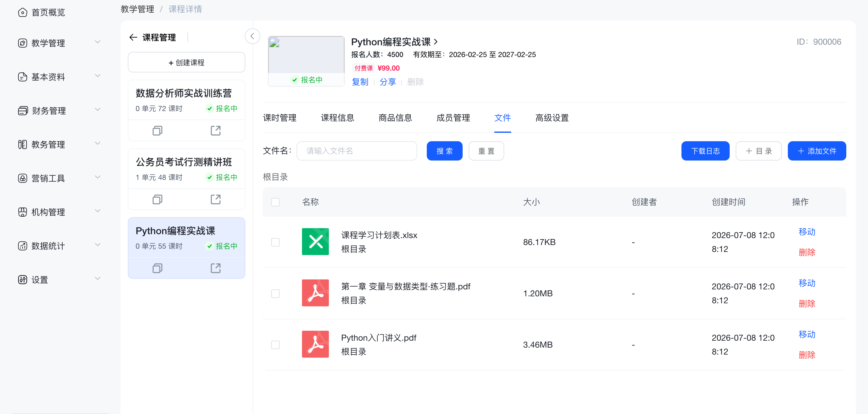Switch to the 成员管理 tab
The image size is (868, 414).
pos(453,118)
